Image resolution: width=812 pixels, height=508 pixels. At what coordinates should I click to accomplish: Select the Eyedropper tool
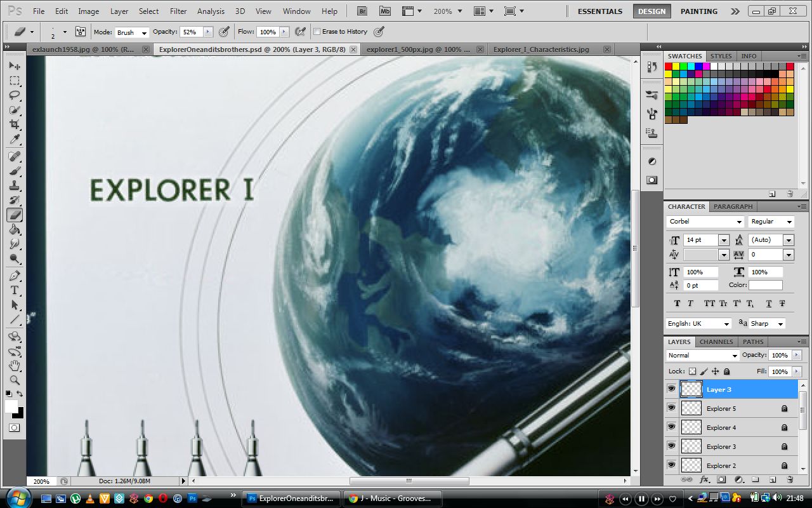tap(15, 139)
